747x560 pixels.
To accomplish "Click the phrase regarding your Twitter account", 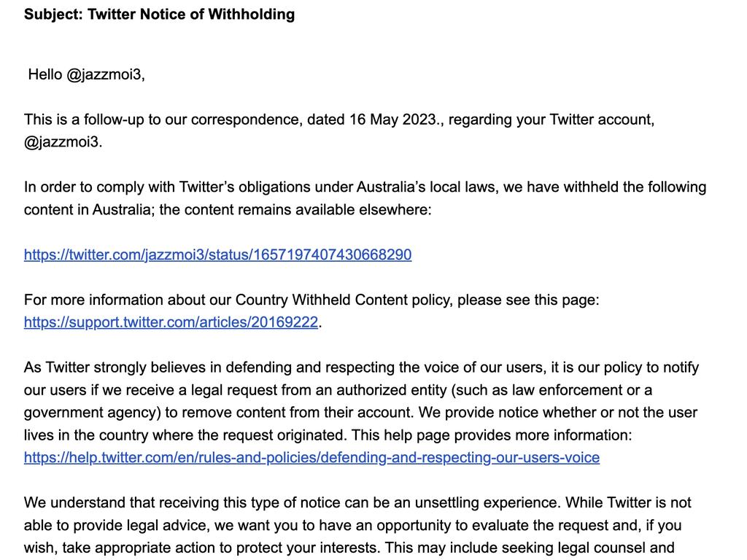I will click(551, 120).
